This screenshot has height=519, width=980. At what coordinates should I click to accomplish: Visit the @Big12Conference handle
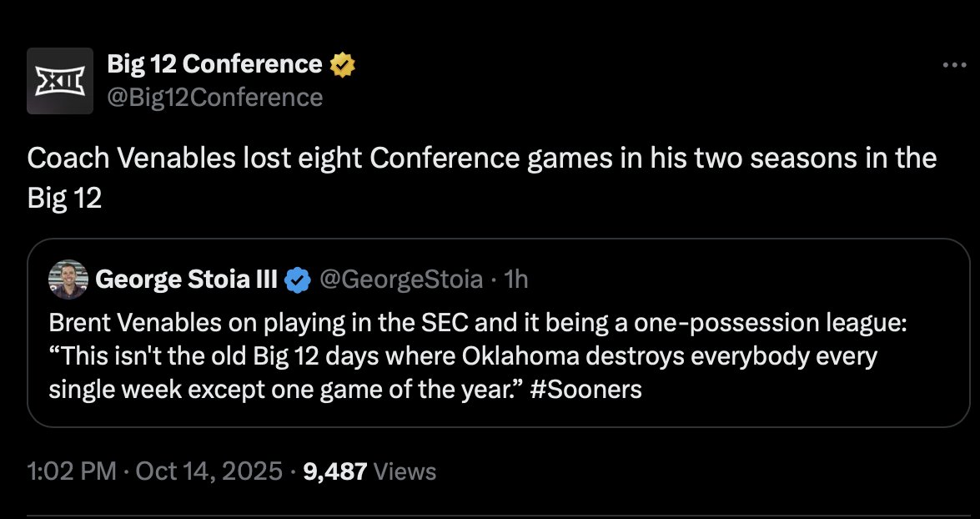(214, 98)
